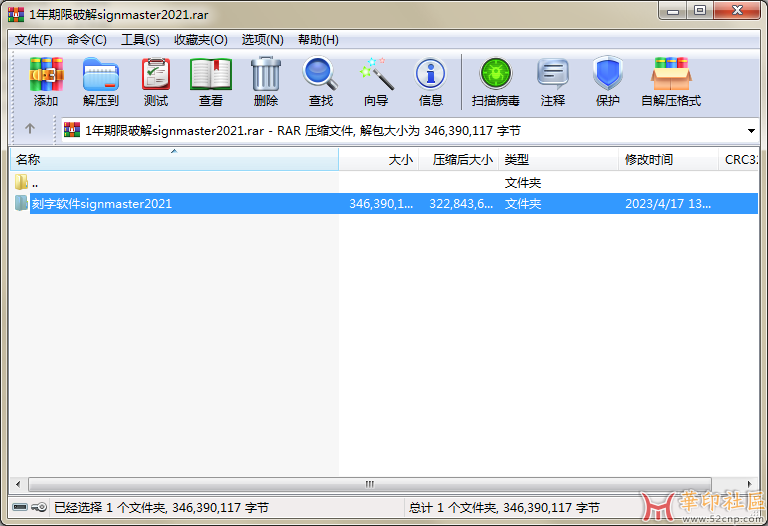Click the disk drive icon in status bar
This screenshot has height=526, width=768.
[x=20, y=507]
